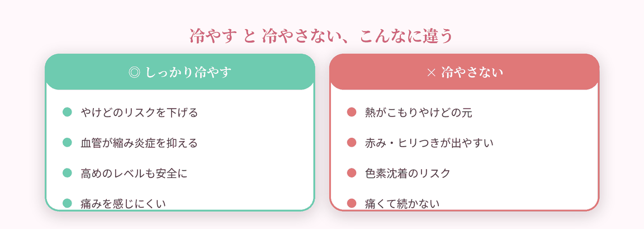Click the text やけどのリスクを下げる
This screenshot has height=229, width=644.
tap(139, 112)
